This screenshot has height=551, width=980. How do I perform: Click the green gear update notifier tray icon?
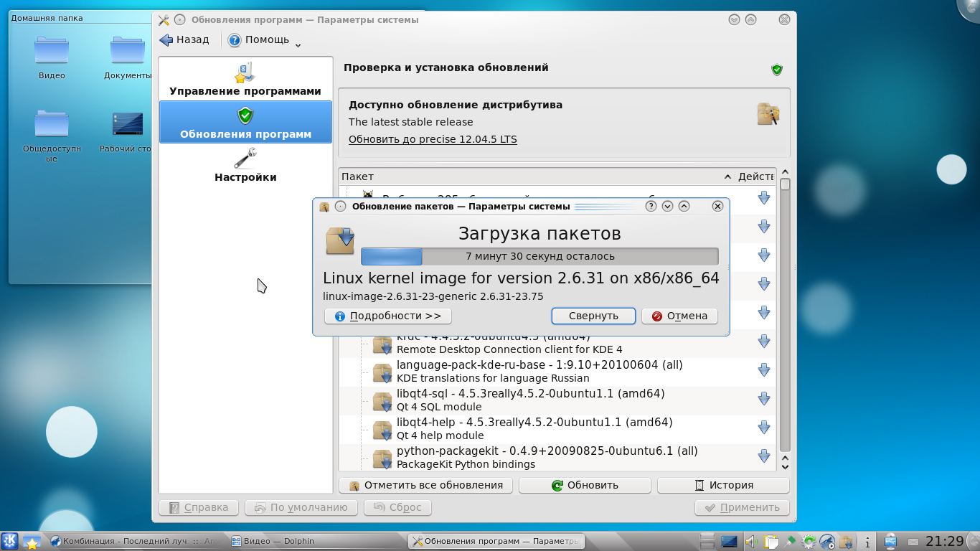click(809, 542)
